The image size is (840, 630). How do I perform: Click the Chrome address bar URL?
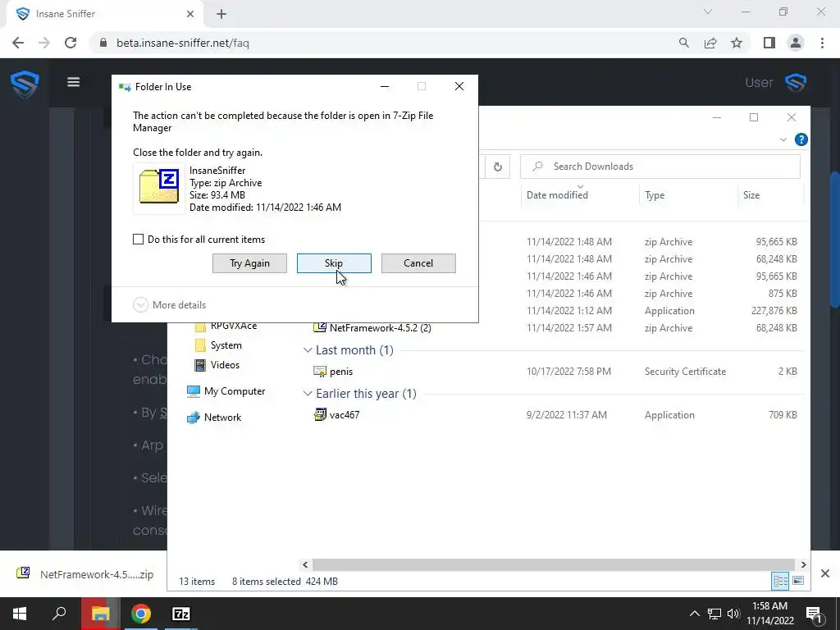(x=183, y=43)
